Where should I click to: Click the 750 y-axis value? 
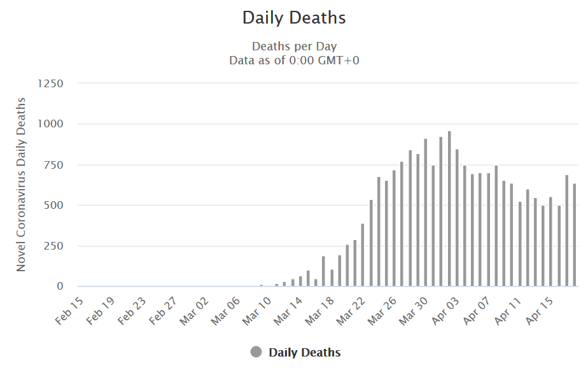pos(53,165)
